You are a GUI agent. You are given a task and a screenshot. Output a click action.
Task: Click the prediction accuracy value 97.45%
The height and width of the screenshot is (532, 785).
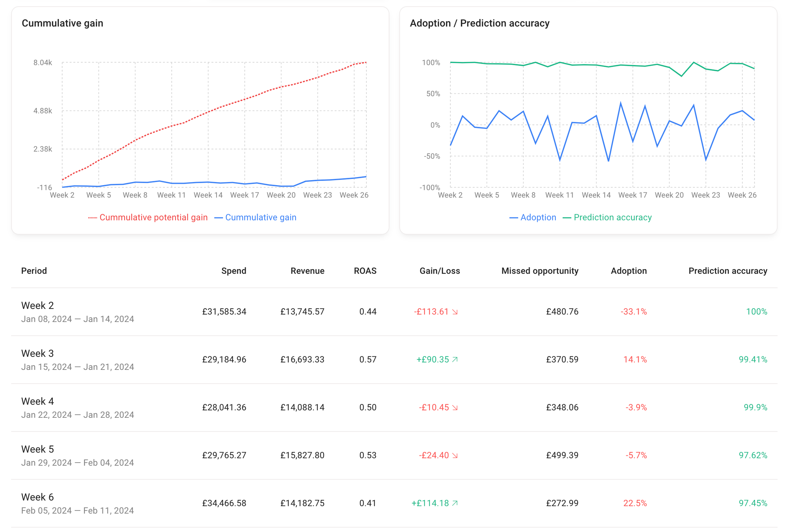point(753,503)
